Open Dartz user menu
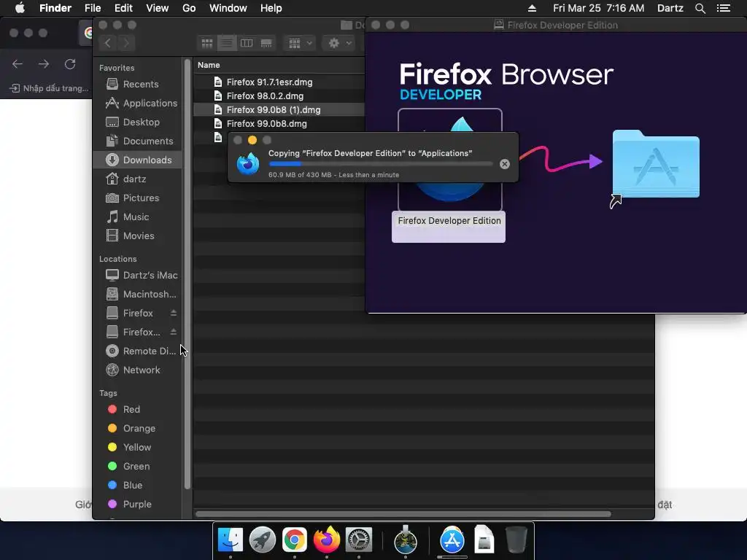 (x=670, y=8)
